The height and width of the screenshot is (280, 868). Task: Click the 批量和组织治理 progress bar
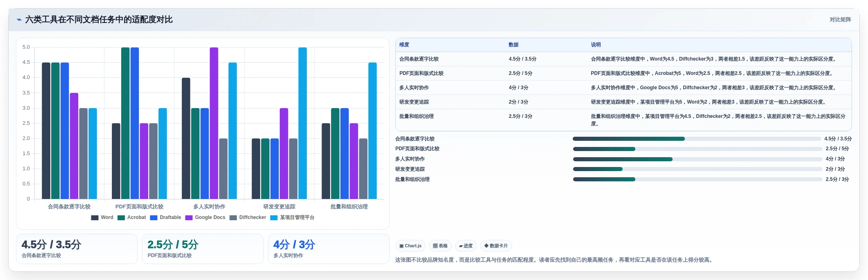tap(697, 179)
